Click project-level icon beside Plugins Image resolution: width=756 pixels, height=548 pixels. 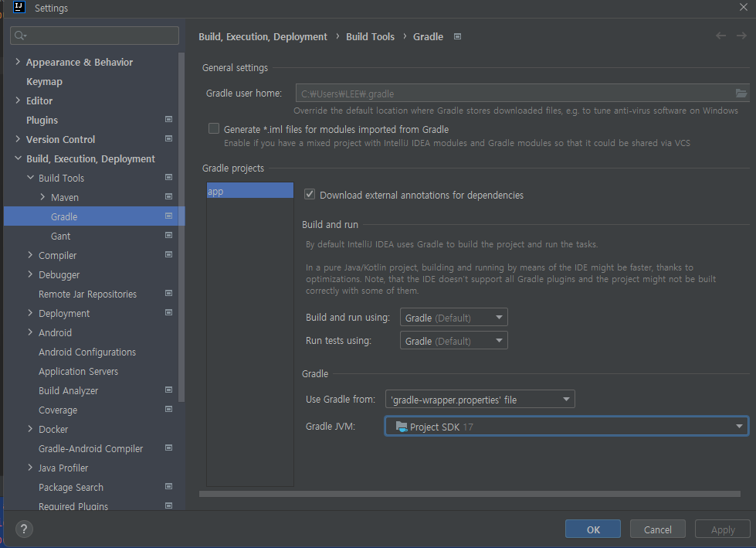tap(169, 119)
